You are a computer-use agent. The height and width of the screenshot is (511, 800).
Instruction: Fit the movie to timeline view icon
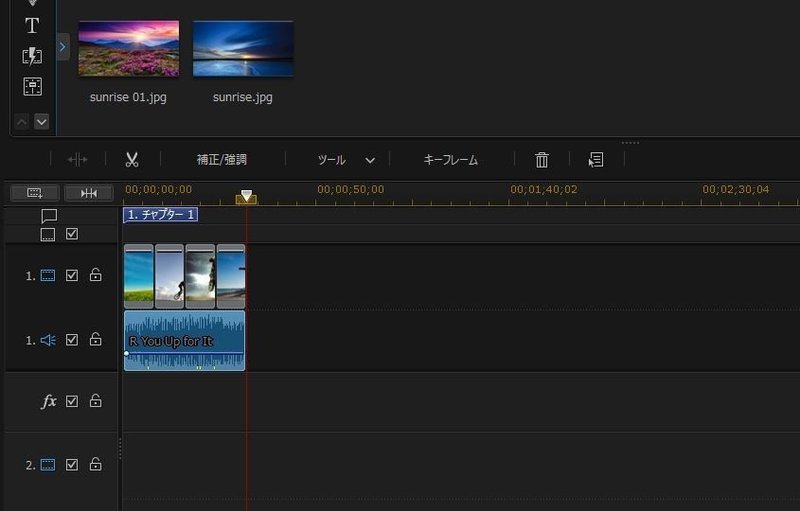tap(89, 193)
